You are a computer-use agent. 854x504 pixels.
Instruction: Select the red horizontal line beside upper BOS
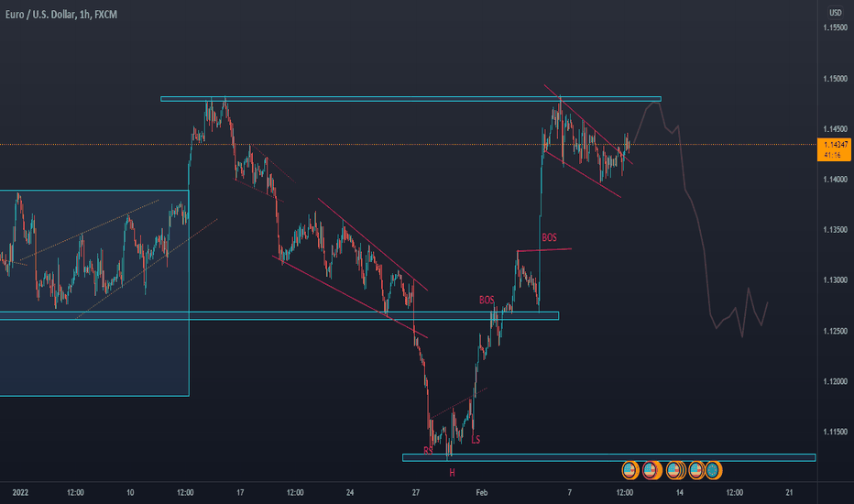[544, 250]
